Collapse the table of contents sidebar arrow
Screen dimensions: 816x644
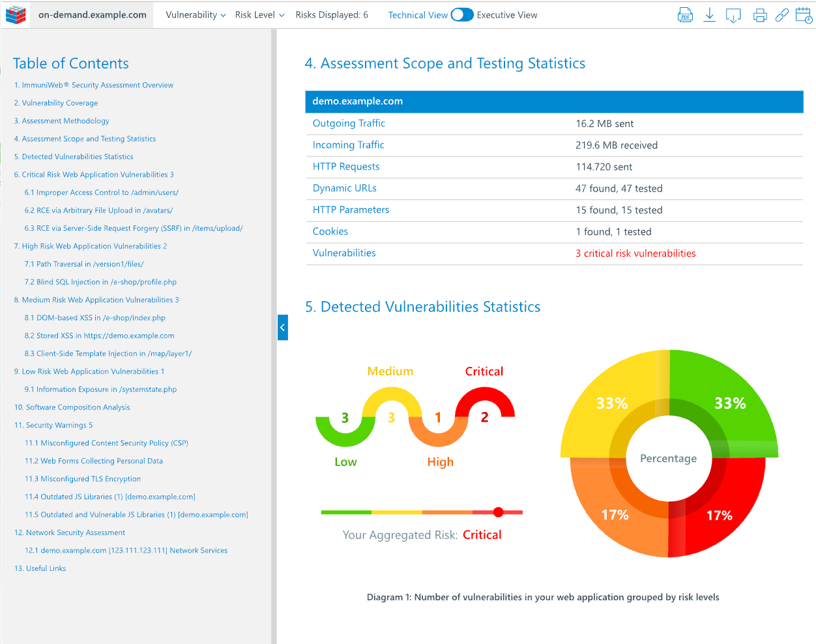pyautogui.click(x=283, y=327)
